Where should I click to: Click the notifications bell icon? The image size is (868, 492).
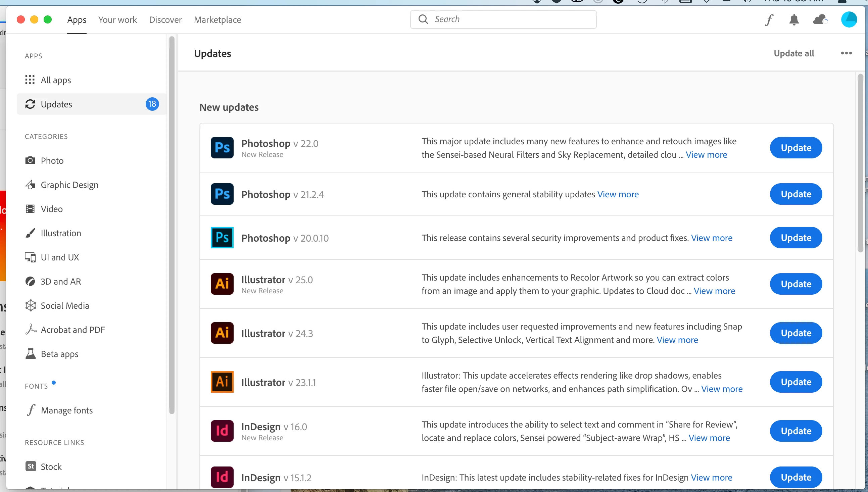[794, 20]
